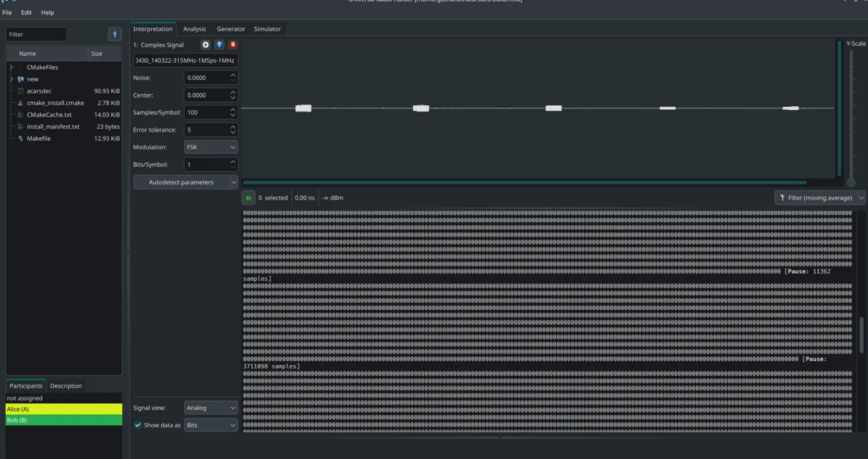Open the Show data as Bits dropdown
The width and height of the screenshot is (868, 459).
211,425
